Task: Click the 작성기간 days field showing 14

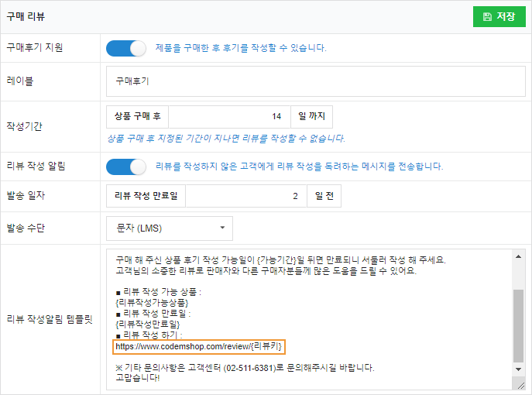Action: [228, 116]
